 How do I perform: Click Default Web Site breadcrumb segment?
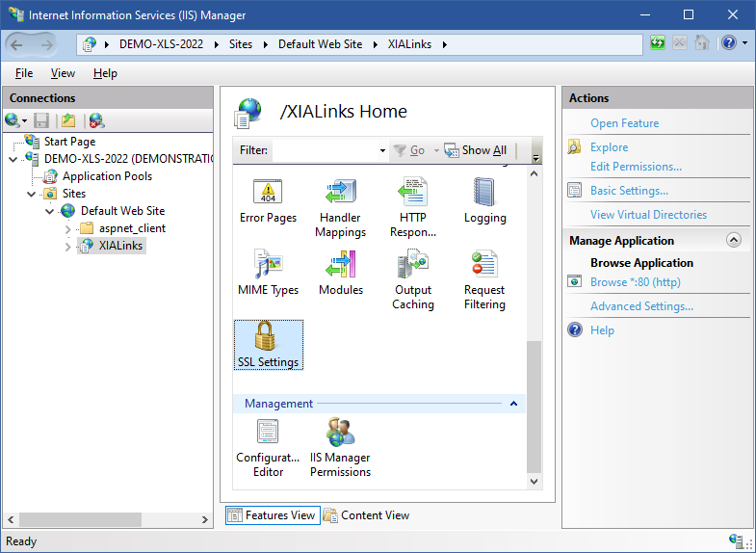coord(320,44)
